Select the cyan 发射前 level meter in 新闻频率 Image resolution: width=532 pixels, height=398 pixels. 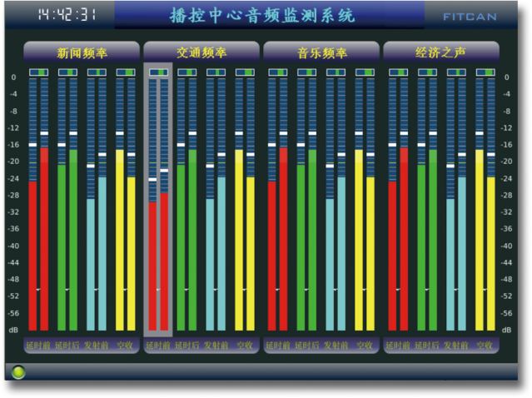(97, 205)
